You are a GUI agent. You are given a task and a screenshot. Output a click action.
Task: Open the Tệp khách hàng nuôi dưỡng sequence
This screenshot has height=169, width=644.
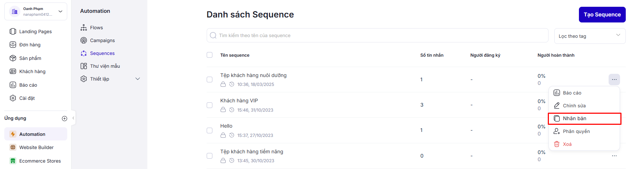click(x=253, y=75)
